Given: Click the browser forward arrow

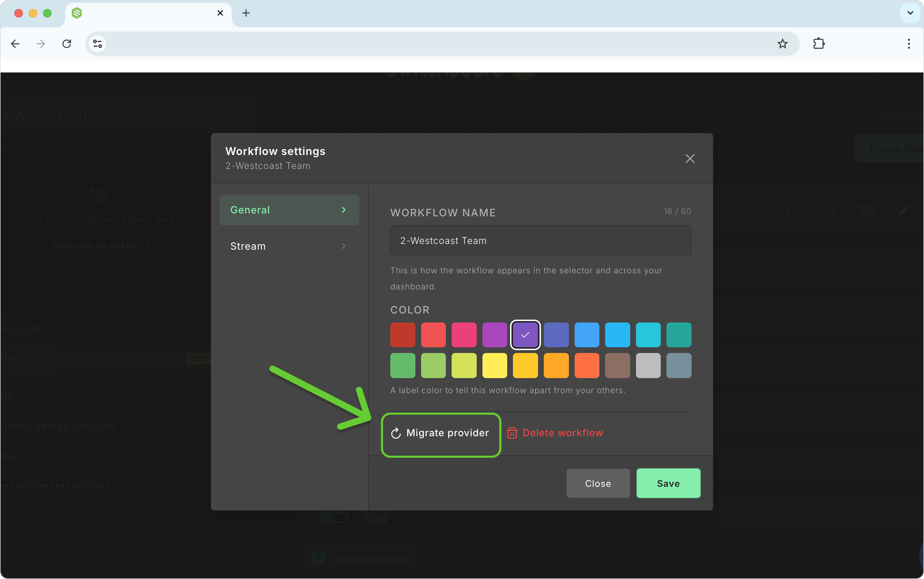Looking at the screenshot, I should click(x=41, y=44).
